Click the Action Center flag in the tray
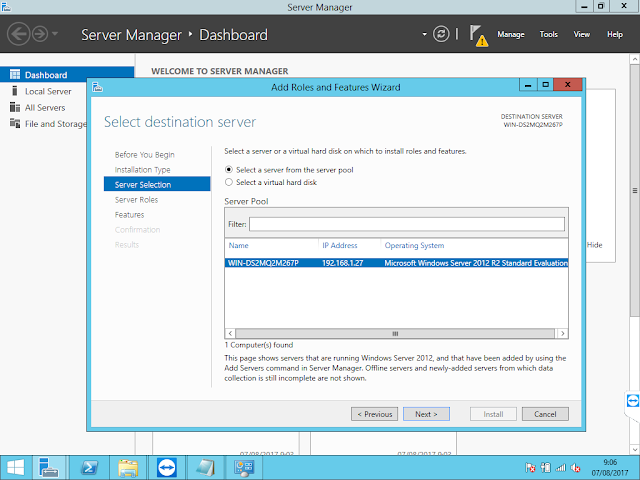Image resolution: width=640 pixels, height=480 pixels. click(530, 468)
